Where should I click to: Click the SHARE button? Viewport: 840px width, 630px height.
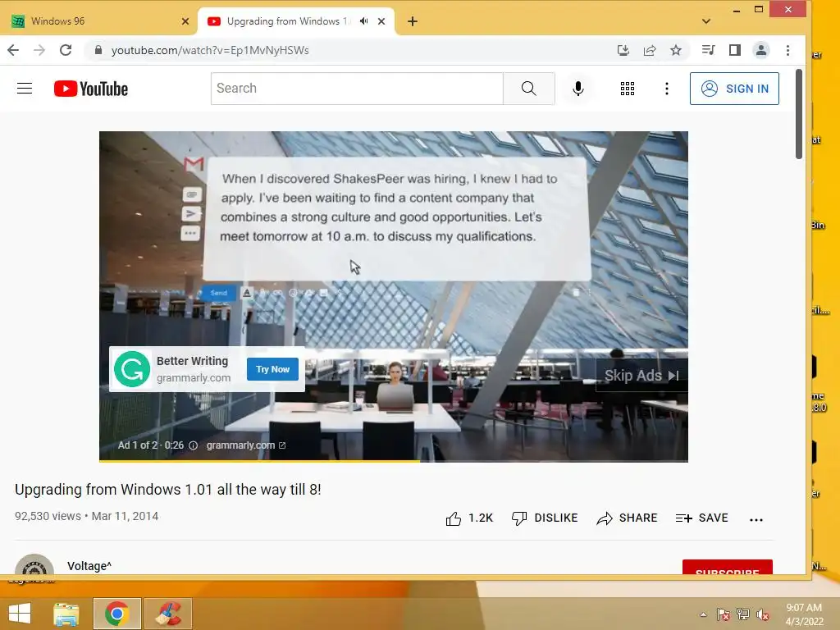[627, 518]
